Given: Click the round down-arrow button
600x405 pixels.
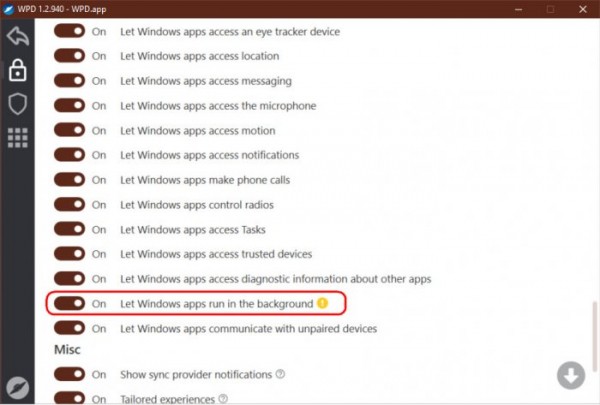Looking at the screenshot, I should point(571,375).
